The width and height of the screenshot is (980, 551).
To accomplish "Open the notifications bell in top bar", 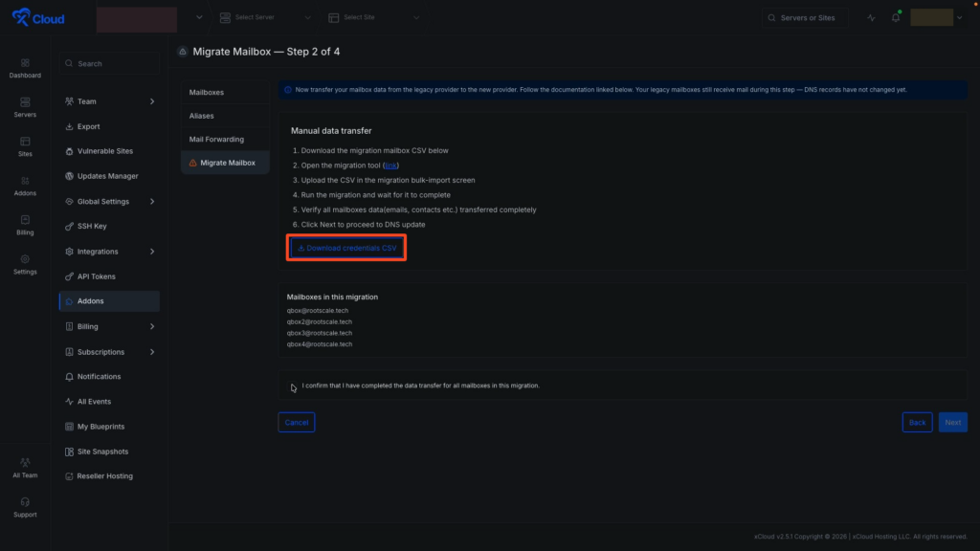I will [896, 17].
